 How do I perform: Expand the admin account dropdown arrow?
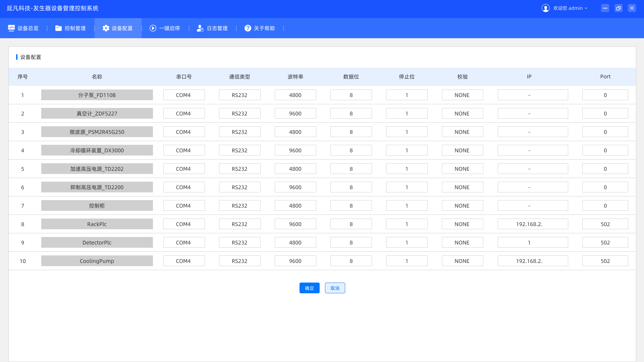586,8
